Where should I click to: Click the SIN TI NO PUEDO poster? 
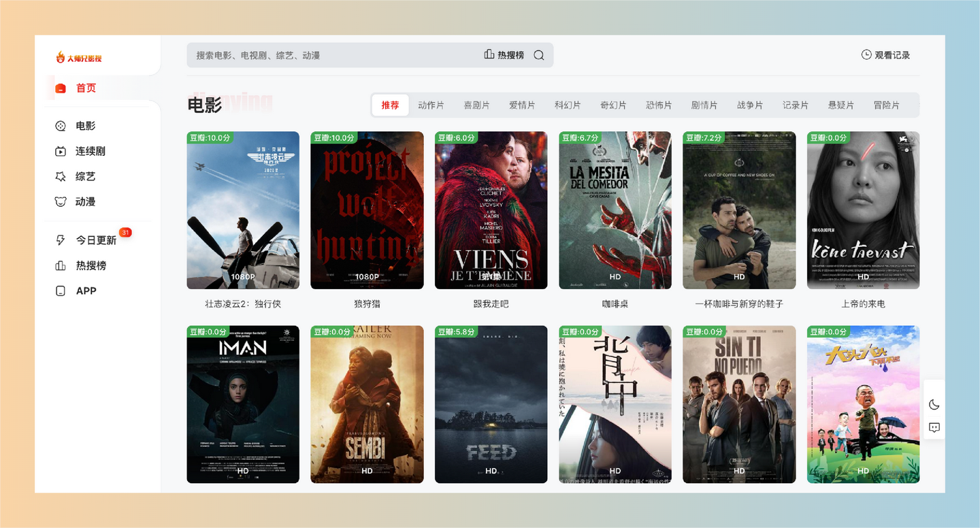click(739, 404)
